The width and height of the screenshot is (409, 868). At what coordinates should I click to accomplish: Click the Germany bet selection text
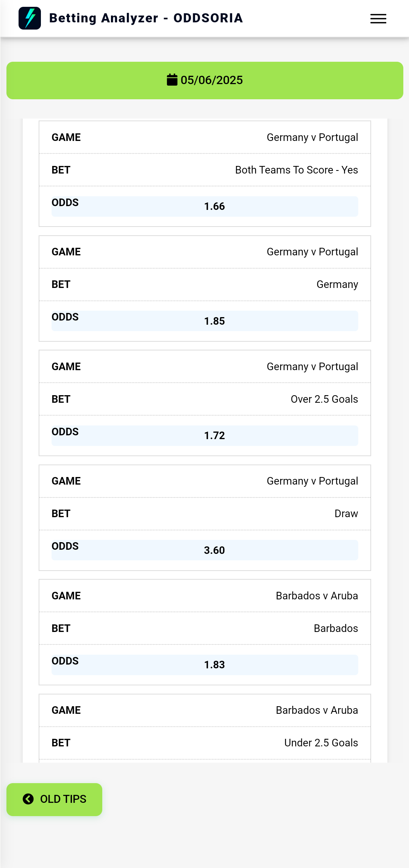[337, 285]
